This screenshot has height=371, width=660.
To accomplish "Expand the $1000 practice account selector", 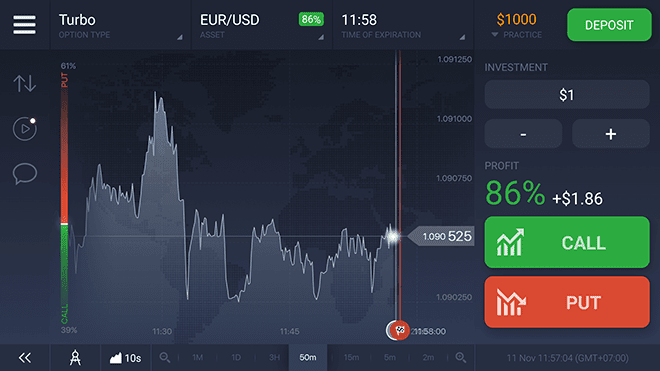I will click(516, 25).
